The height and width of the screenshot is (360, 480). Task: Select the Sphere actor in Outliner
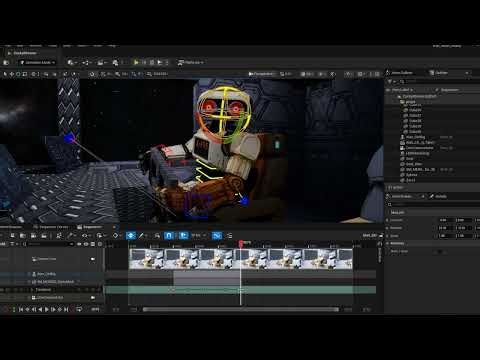412,175
